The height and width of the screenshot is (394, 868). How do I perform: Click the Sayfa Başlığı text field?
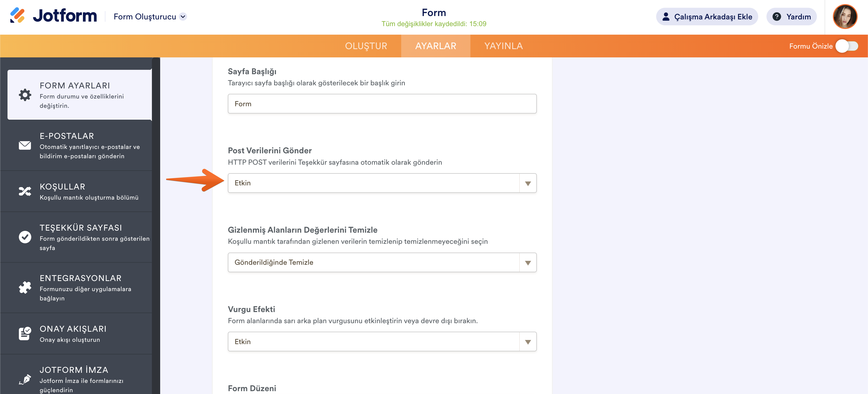click(x=382, y=104)
